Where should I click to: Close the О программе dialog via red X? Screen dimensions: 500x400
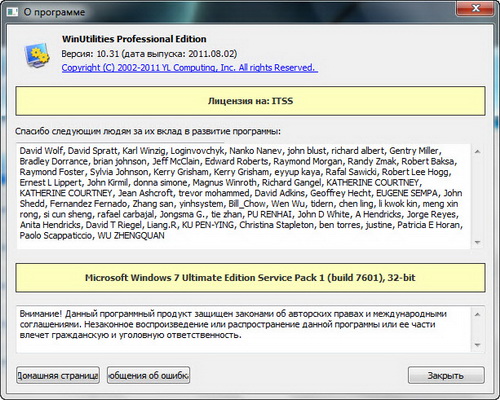[x=475, y=8]
